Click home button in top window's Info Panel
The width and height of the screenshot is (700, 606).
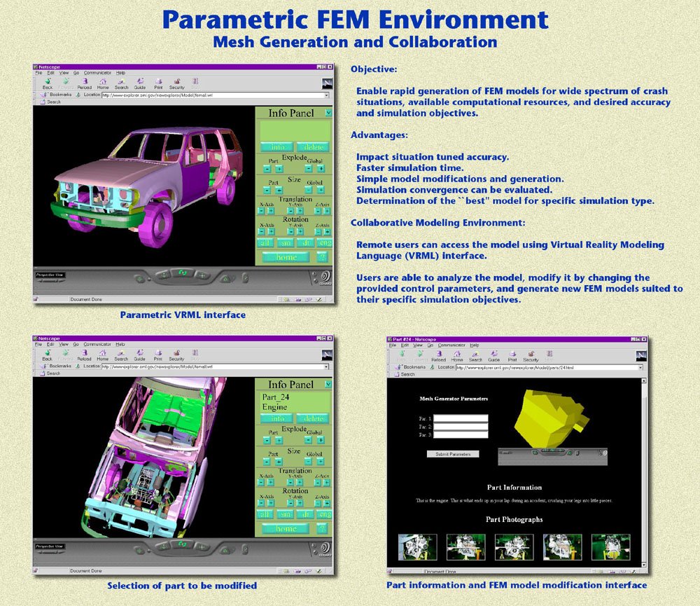pos(286,257)
